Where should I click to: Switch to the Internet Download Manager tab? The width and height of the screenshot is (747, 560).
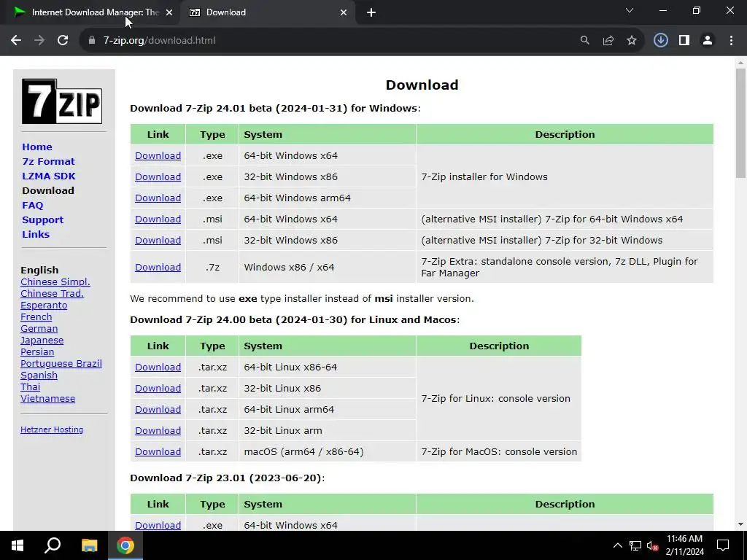[90, 13]
